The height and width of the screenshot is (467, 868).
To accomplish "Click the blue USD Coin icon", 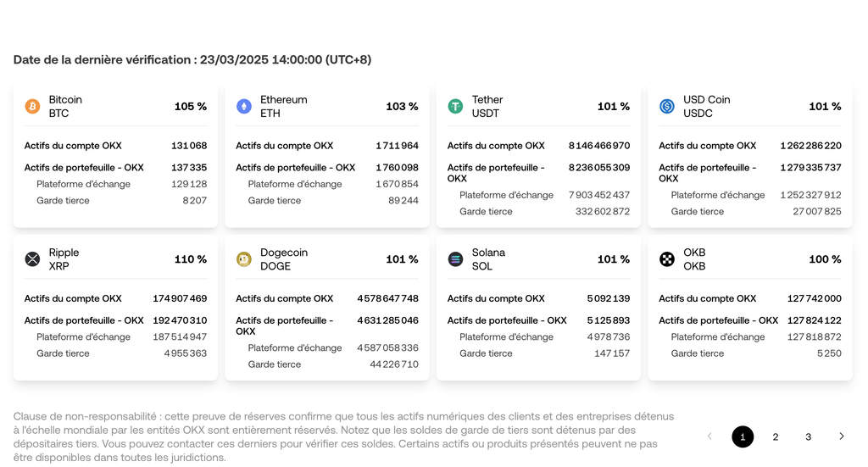I will tap(667, 107).
